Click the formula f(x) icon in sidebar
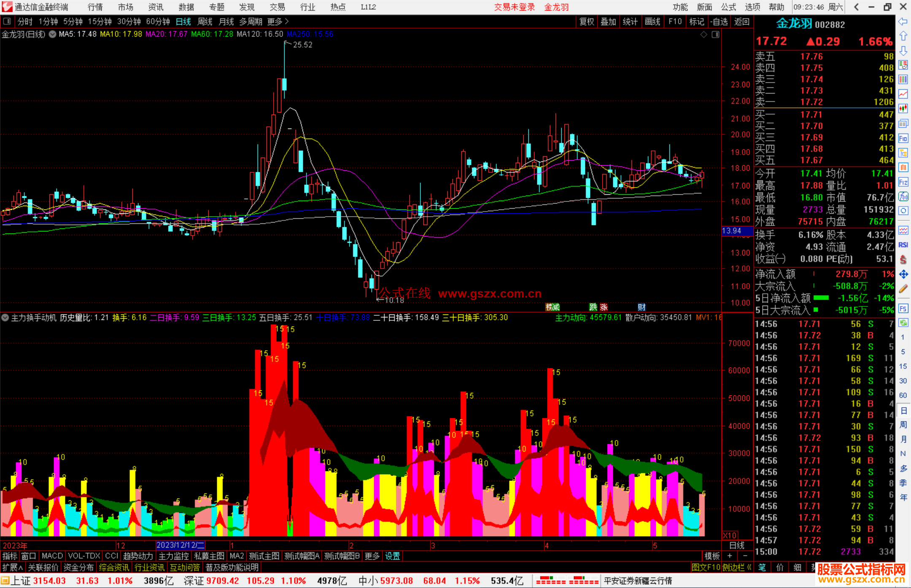This screenshot has width=911, height=588. pyautogui.click(x=903, y=196)
